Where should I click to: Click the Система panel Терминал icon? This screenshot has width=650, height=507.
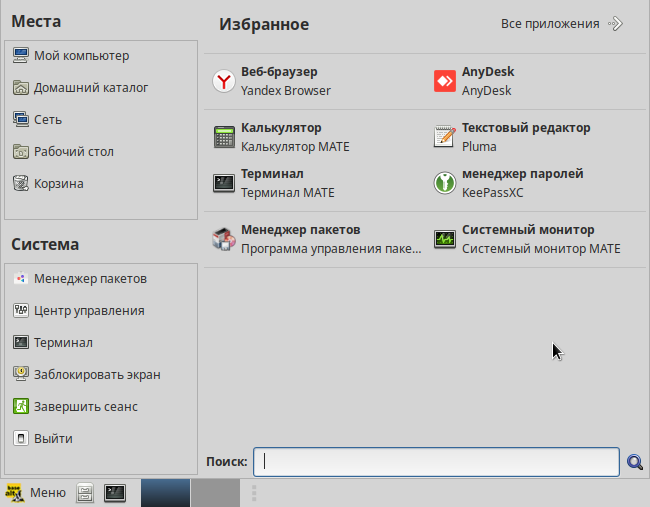click(21, 342)
